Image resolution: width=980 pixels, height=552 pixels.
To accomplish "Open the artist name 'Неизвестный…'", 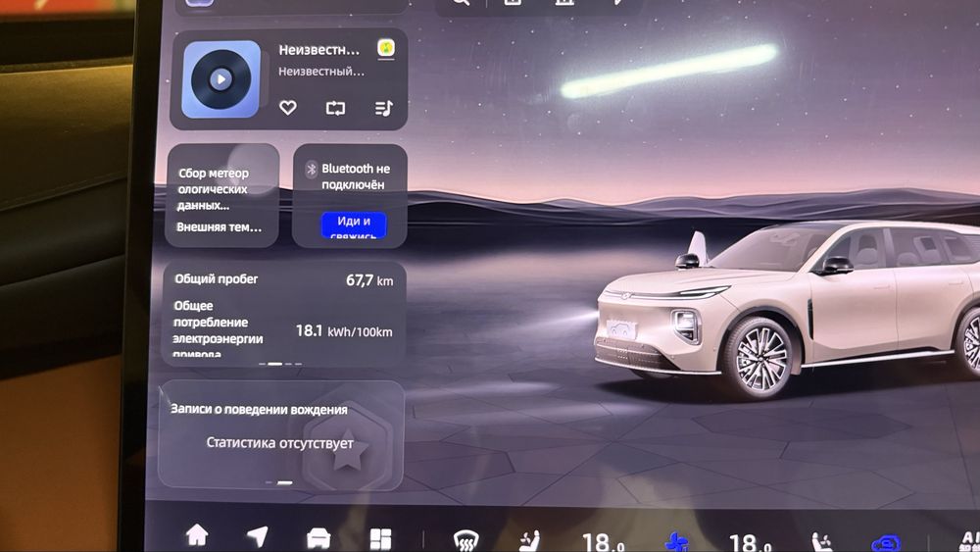I will 321,72.
